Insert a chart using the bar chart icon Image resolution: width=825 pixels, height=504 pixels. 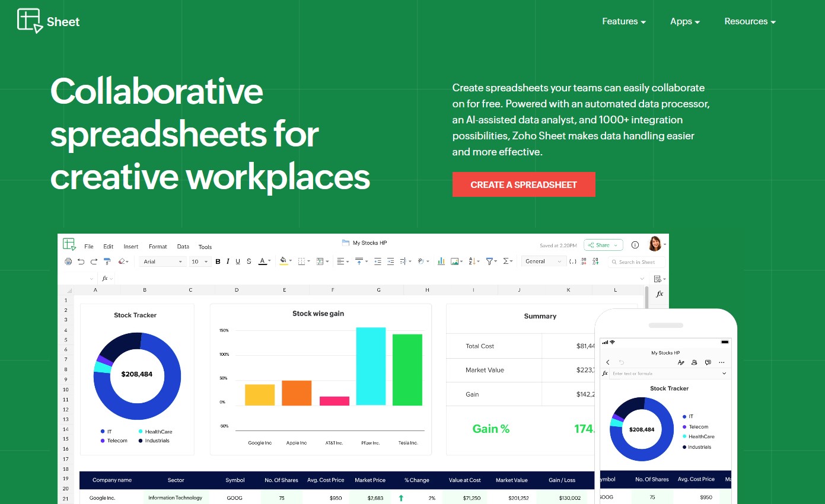(x=441, y=261)
